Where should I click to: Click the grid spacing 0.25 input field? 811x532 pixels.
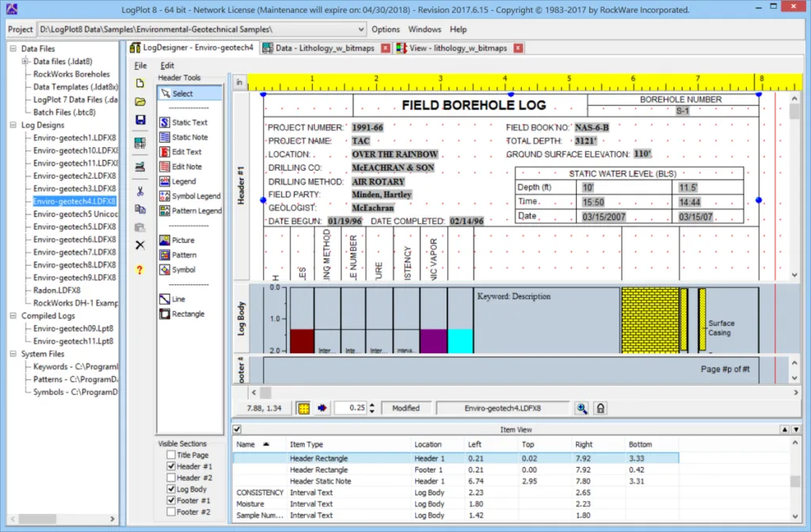351,408
